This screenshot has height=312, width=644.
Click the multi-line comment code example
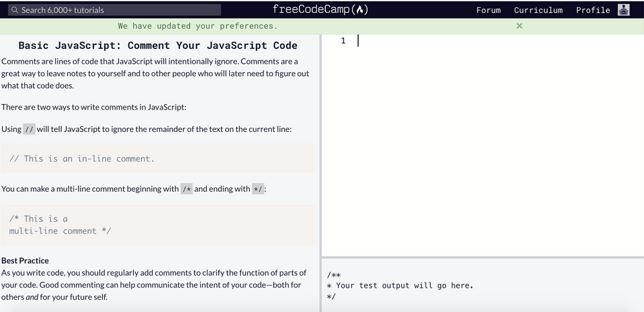point(60,225)
